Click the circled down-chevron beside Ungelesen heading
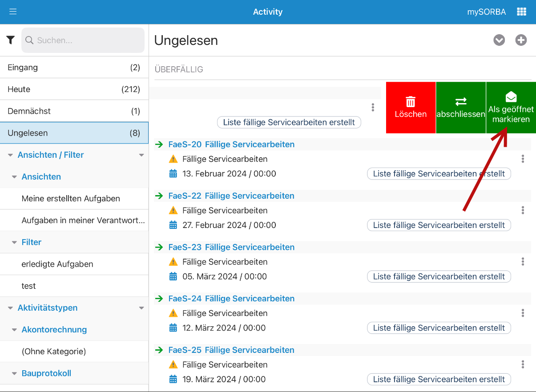 click(x=499, y=40)
